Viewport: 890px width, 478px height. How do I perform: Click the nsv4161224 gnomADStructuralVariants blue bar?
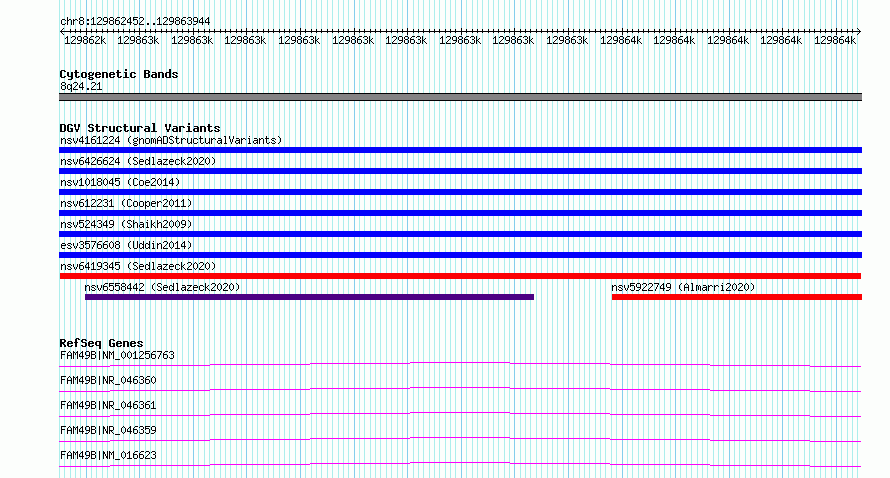[460, 150]
